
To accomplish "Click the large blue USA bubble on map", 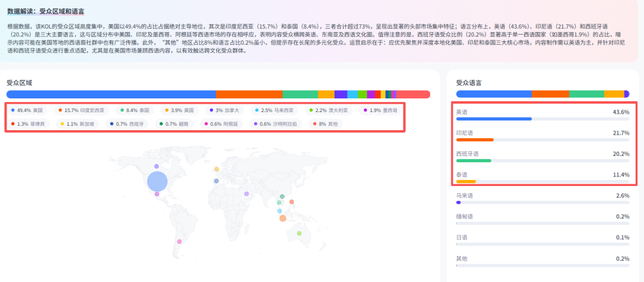I will 157,181.
